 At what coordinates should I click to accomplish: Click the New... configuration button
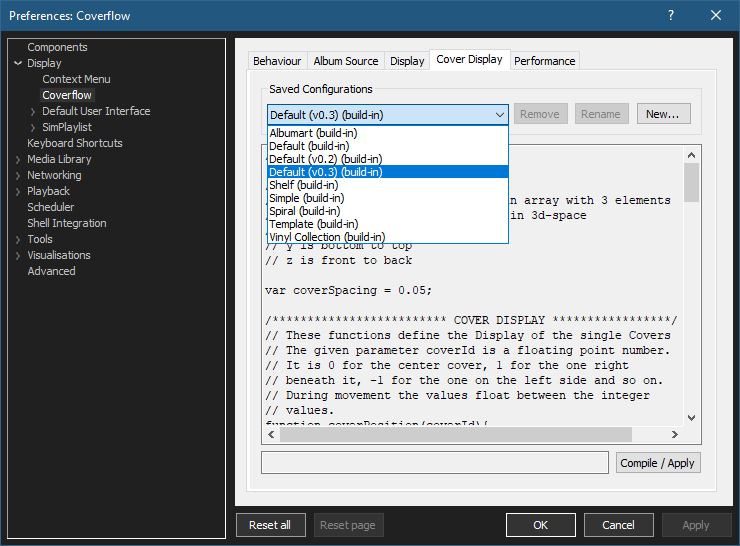tap(662, 114)
